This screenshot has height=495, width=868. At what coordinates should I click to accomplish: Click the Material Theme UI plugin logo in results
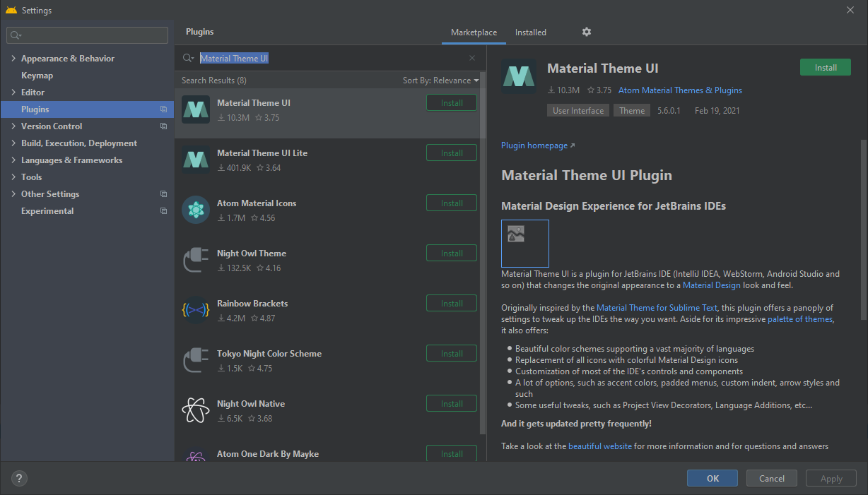pos(196,109)
